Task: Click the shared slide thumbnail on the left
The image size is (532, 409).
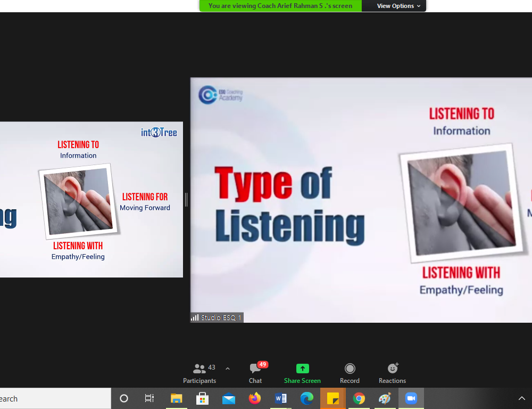Action: pos(91,199)
